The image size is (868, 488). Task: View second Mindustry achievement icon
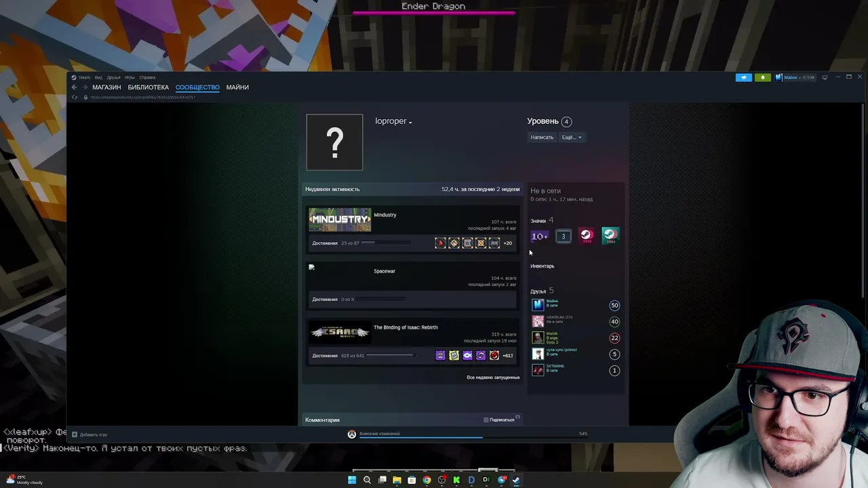[454, 243]
